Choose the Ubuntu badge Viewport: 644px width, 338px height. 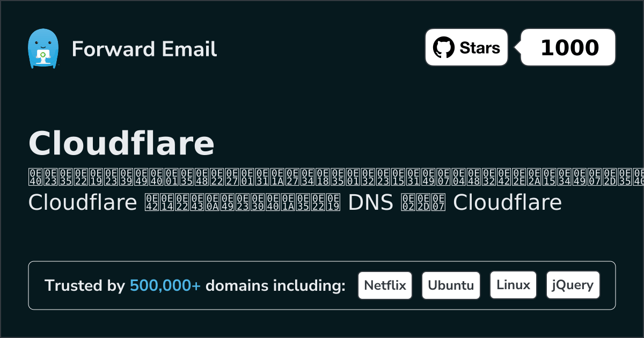[451, 285]
